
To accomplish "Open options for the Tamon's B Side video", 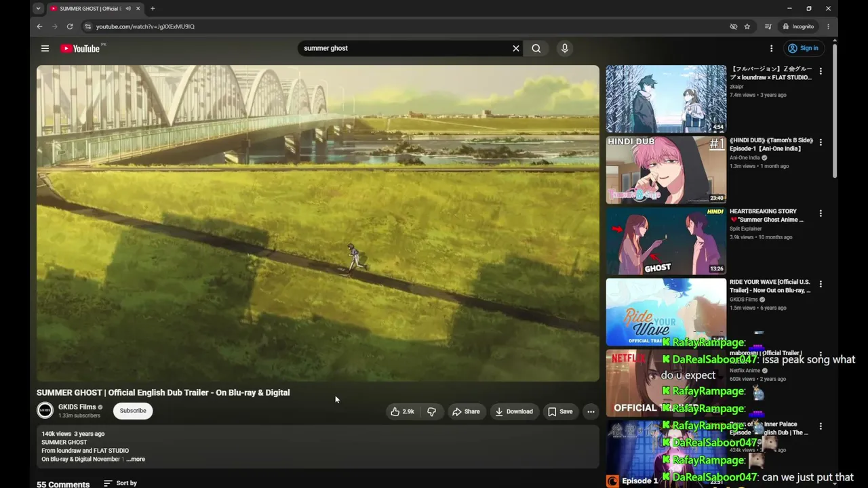I will tap(821, 142).
